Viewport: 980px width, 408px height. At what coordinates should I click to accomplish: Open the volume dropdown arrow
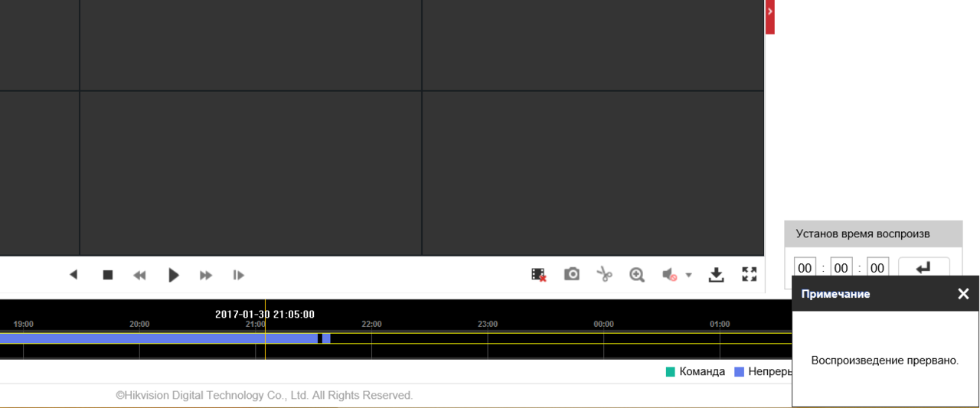(x=688, y=275)
